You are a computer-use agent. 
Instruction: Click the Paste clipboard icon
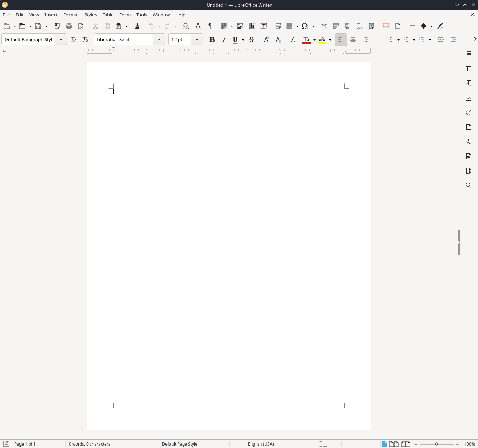click(x=119, y=26)
